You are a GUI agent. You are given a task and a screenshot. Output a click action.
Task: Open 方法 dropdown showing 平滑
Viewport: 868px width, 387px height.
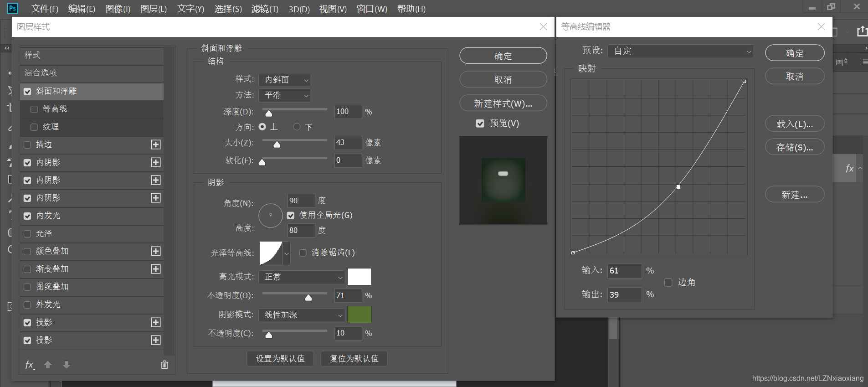point(285,95)
